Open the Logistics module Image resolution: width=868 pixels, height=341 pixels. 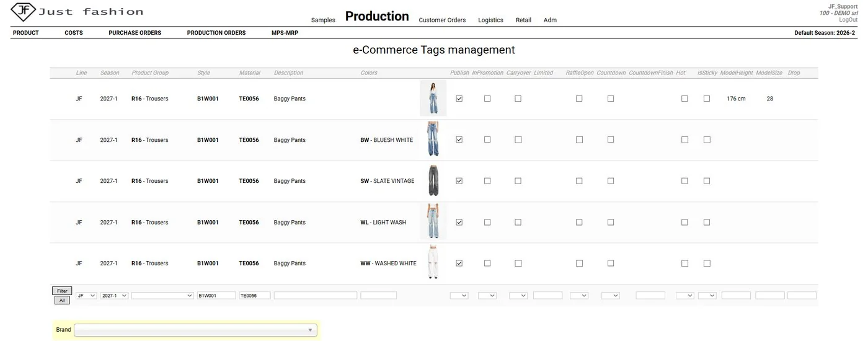pyautogui.click(x=490, y=20)
